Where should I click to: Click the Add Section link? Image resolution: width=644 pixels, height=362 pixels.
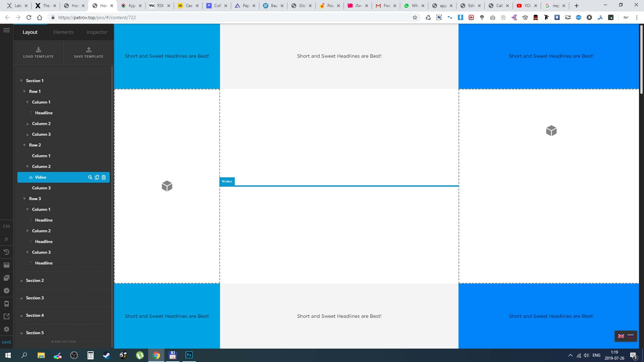63,342
